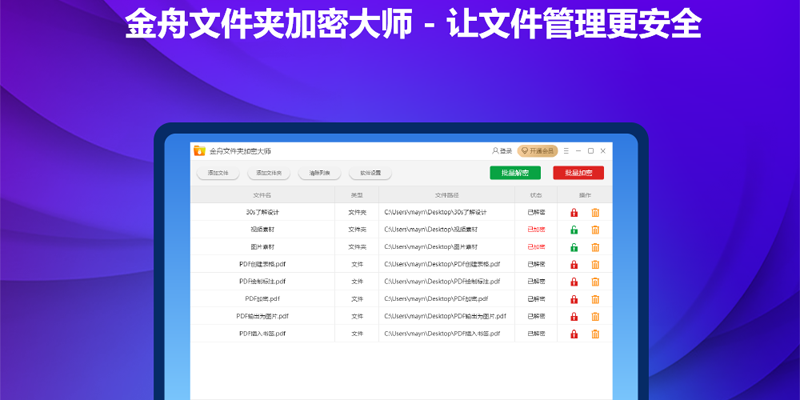Click the 添加文件 button
This screenshot has height=400, width=800.
point(218,173)
